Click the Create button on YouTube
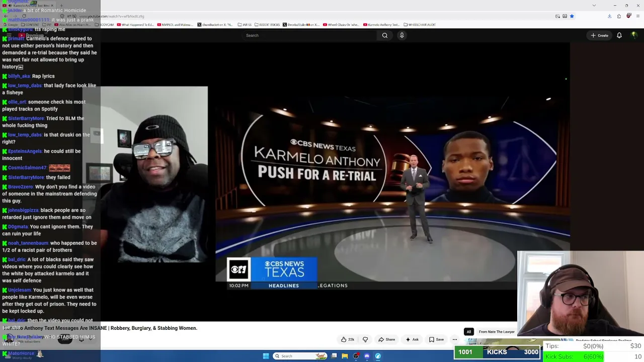Image resolution: width=644 pixels, height=362 pixels. click(x=600, y=35)
